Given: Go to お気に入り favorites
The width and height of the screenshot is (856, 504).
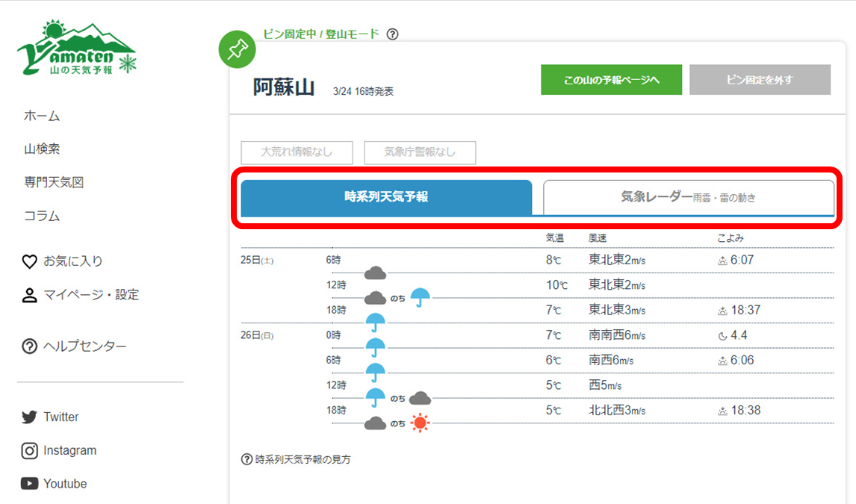Looking at the screenshot, I should (x=73, y=261).
